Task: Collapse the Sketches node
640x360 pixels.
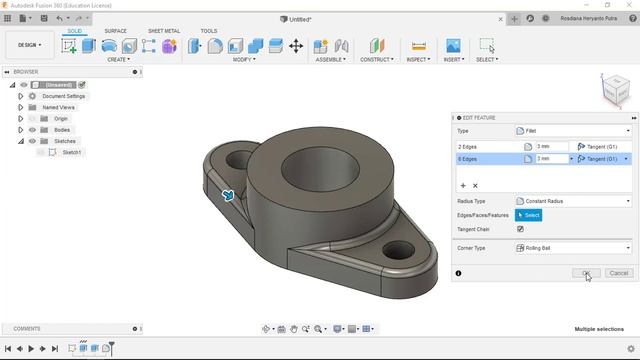Action: click(20, 141)
